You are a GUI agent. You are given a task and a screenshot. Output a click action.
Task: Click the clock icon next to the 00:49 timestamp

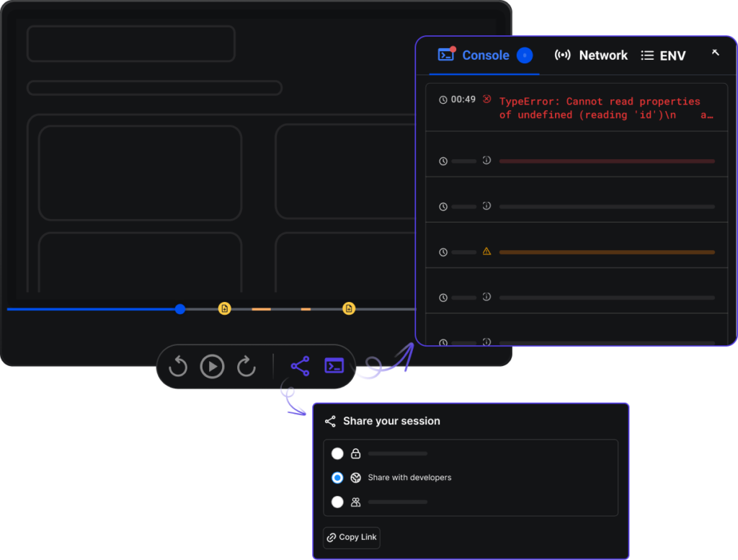click(x=443, y=101)
